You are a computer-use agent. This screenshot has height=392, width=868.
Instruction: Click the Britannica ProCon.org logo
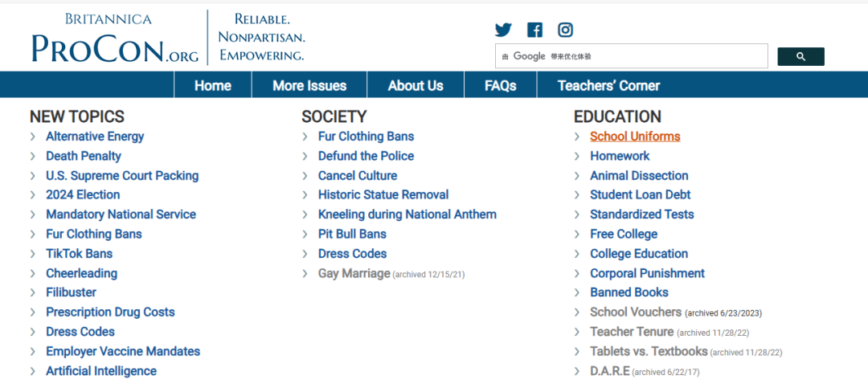click(x=115, y=38)
